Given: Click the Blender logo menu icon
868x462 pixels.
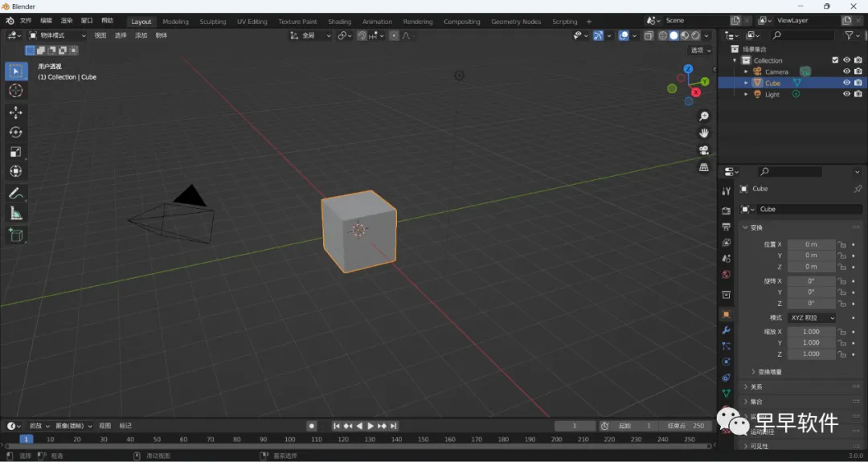Looking at the screenshot, I should [x=10, y=21].
